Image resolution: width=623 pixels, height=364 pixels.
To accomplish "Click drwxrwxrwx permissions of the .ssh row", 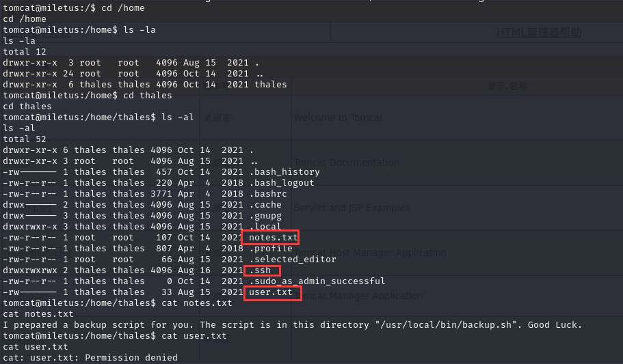I will (30, 270).
